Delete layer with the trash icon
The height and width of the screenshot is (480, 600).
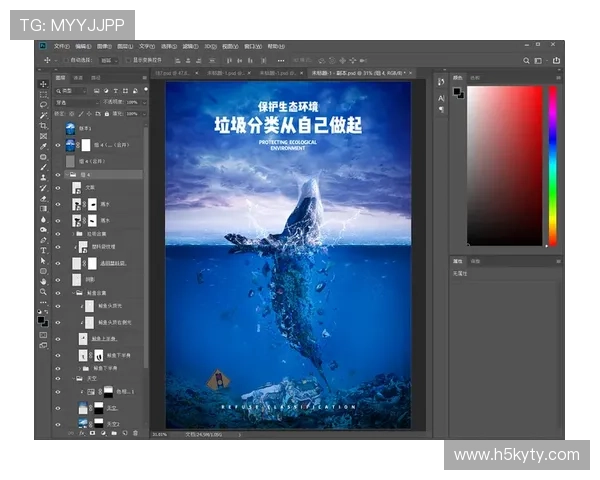point(135,433)
